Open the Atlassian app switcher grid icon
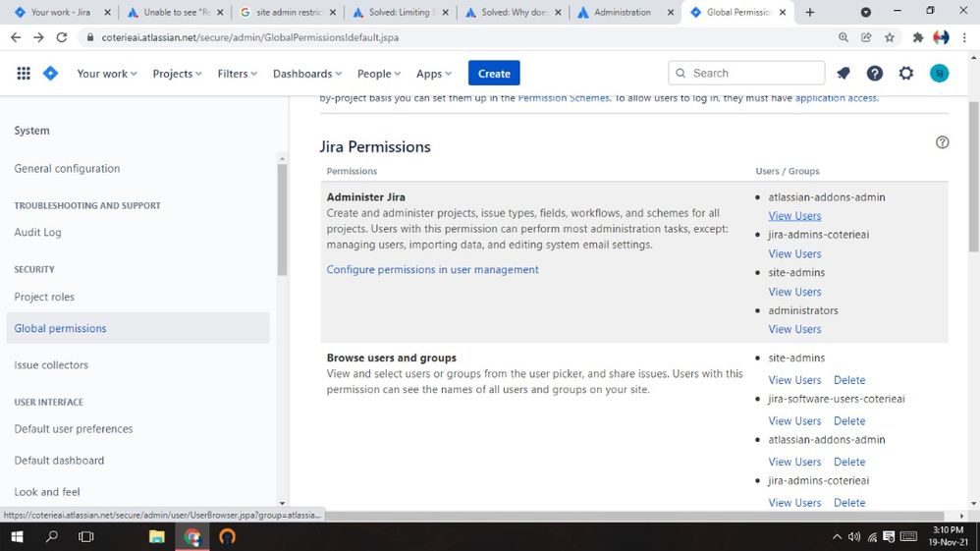This screenshot has width=980, height=551. [x=24, y=74]
